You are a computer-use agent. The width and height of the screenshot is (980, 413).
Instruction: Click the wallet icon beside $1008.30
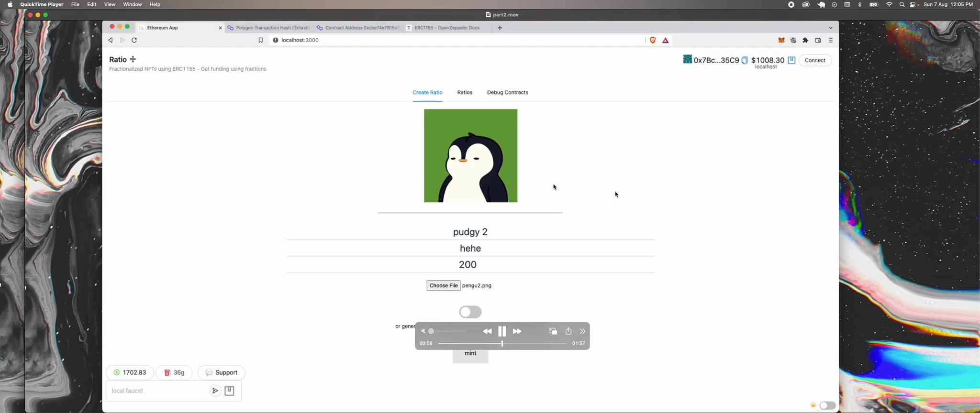(791, 60)
